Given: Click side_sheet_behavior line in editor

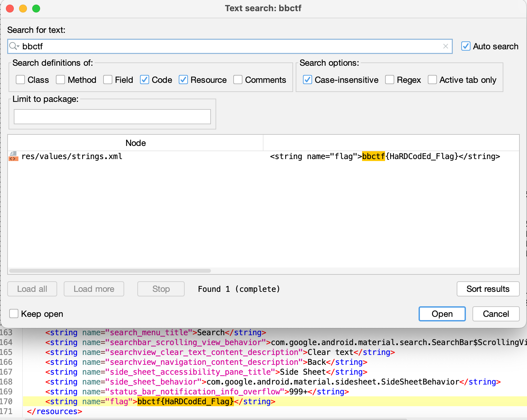Looking at the screenshot, I should point(273,382).
